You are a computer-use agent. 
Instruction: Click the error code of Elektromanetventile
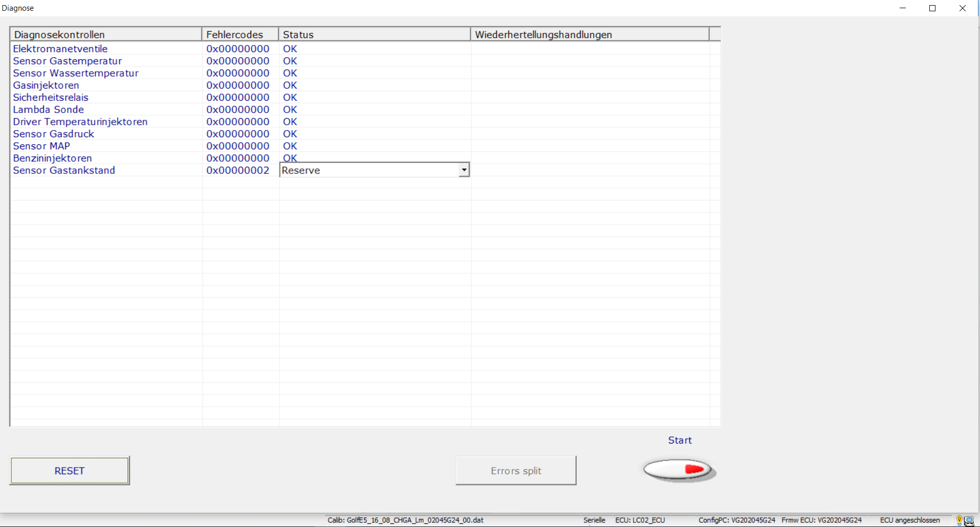pos(238,49)
